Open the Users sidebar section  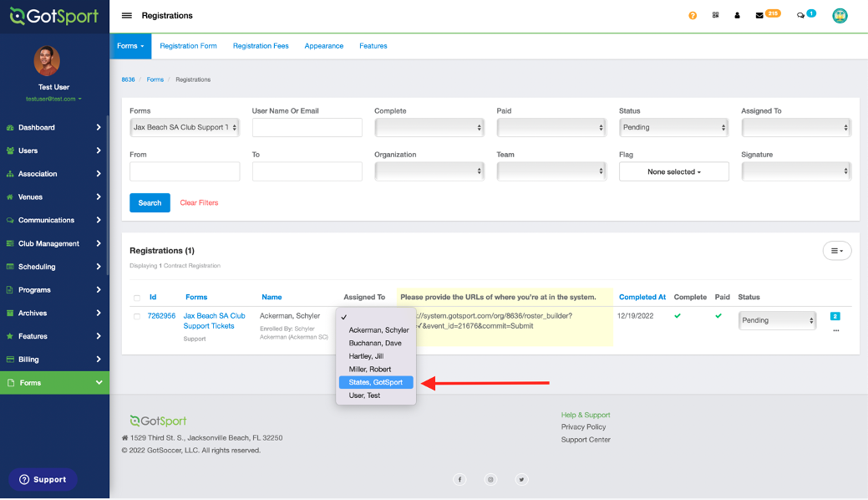[x=54, y=151]
